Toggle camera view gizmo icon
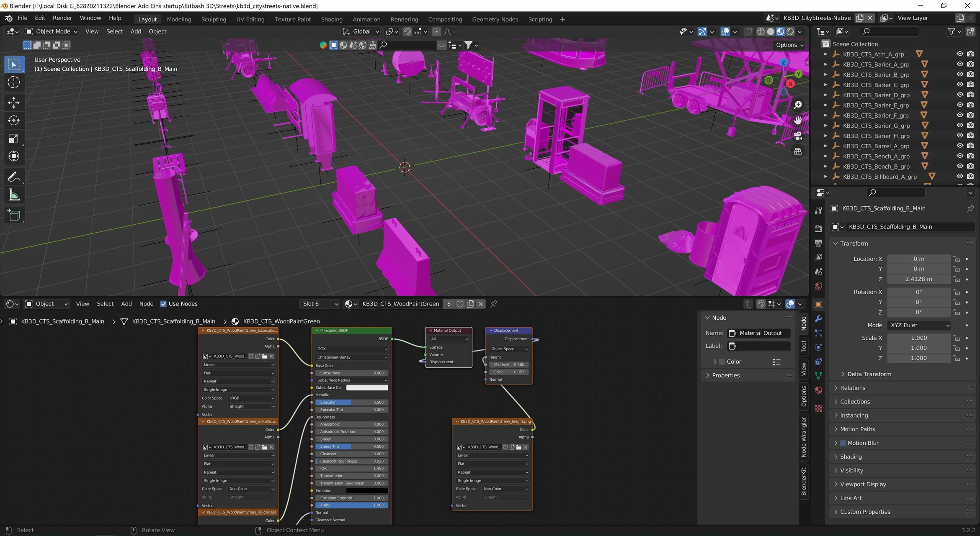Image resolution: width=980 pixels, height=536 pixels. 798,136
